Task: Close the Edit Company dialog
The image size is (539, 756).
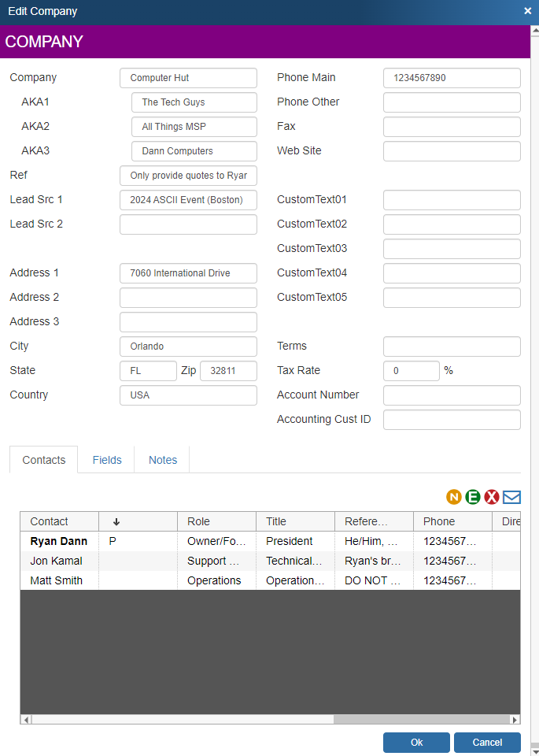Action: pos(527,11)
